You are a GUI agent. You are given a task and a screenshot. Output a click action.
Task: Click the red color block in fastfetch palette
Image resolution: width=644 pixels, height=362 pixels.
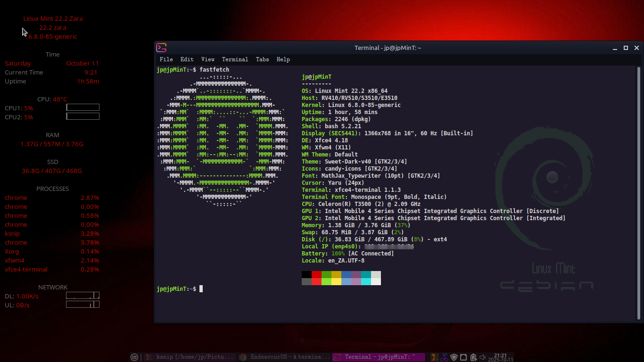click(x=316, y=274)
